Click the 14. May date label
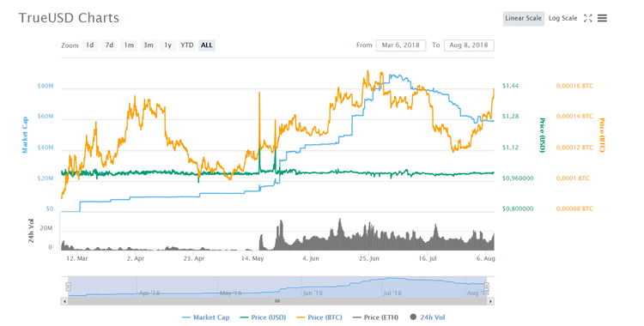 (252, 259)
